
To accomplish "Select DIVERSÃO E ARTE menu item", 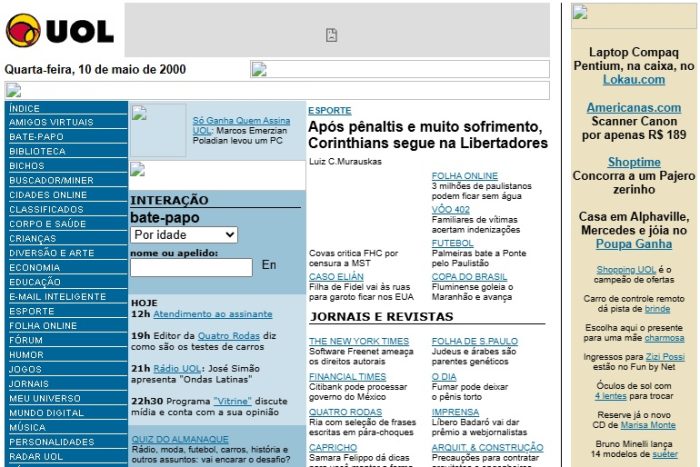I will (x=52, y=253).
